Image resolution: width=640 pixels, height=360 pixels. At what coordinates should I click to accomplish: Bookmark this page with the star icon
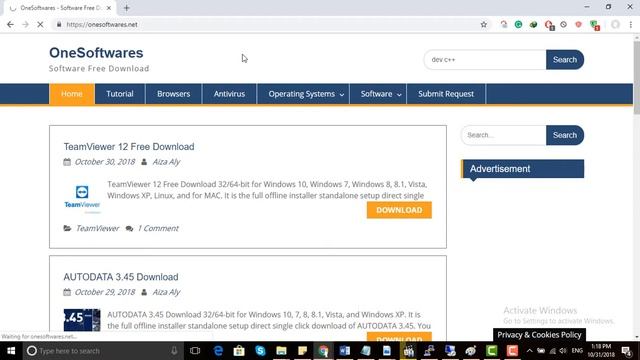(484, 24)
